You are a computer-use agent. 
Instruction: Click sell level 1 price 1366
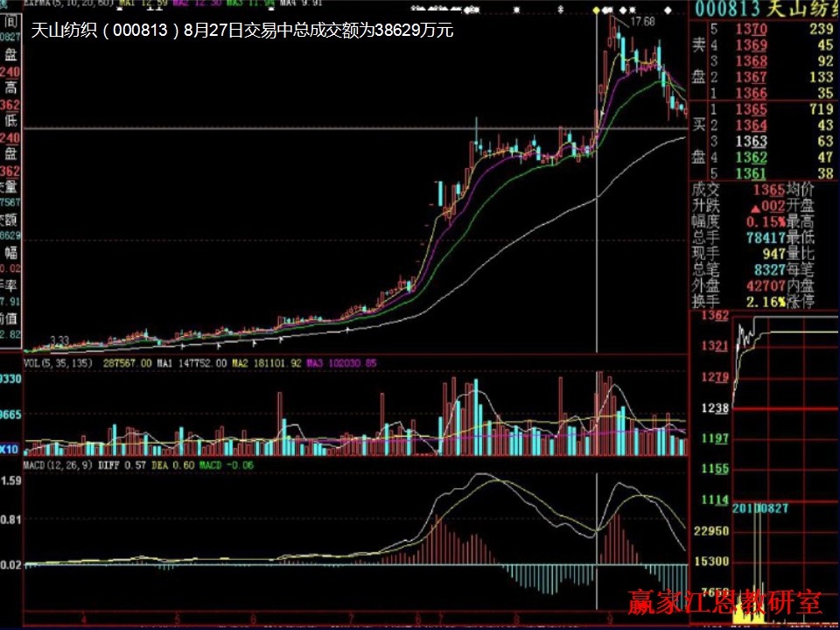click(x=751, y=94)
